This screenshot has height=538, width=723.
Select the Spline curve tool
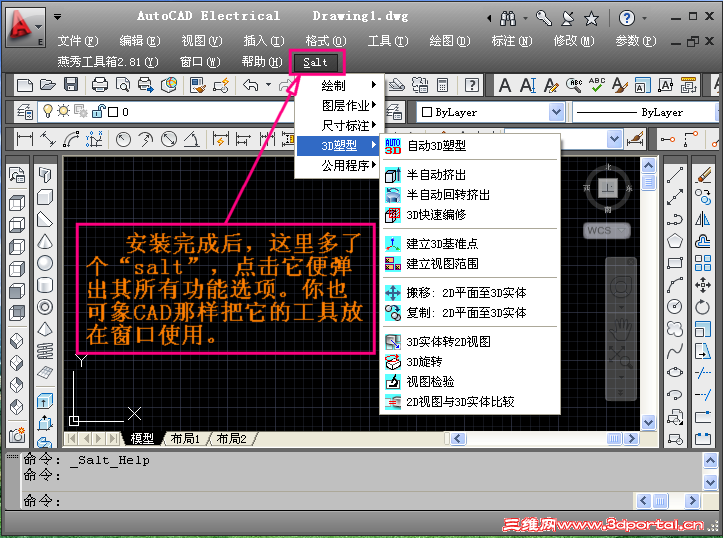click(675, 351)
